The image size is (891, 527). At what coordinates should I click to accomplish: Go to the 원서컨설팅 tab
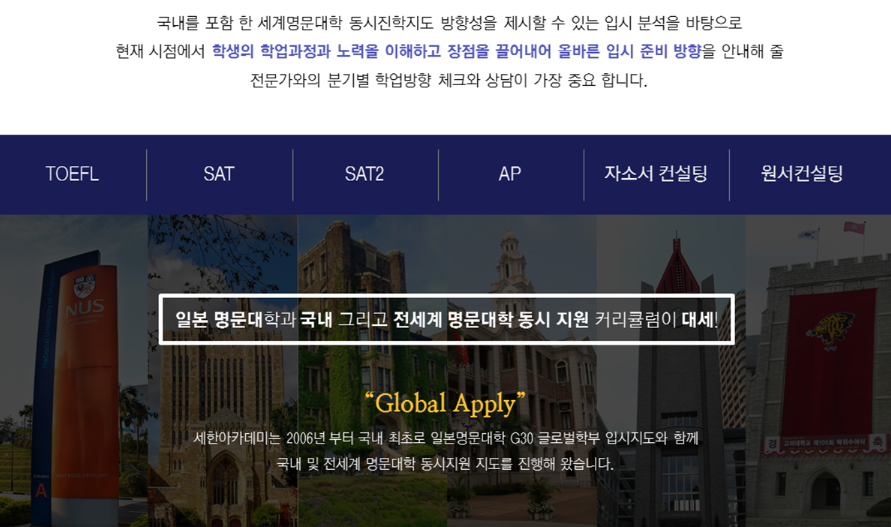click(802, 174)
